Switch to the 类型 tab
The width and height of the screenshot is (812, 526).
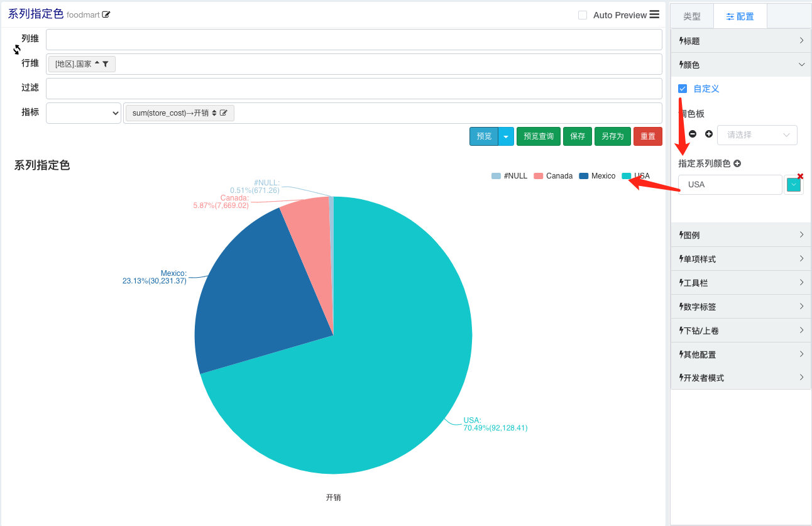point(692,16)
